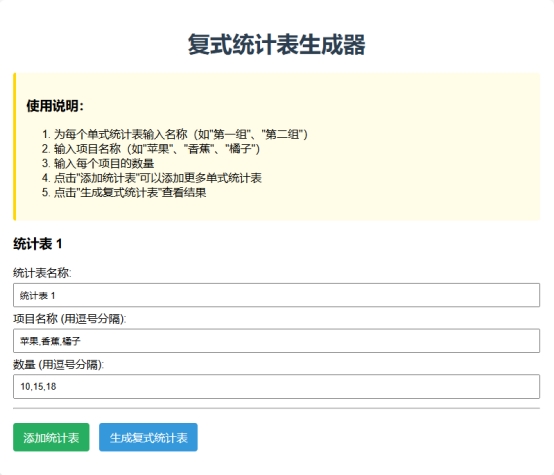
Task: Click the 数量 input containing 10,15,18
Action: (x=277, y=386)
